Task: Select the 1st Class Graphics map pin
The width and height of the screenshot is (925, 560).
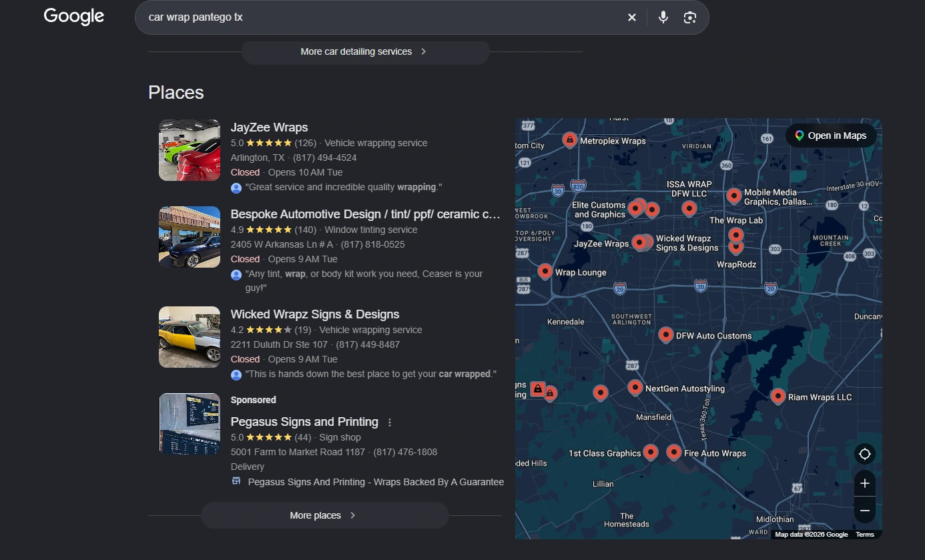Action: (x=651, y=453)
